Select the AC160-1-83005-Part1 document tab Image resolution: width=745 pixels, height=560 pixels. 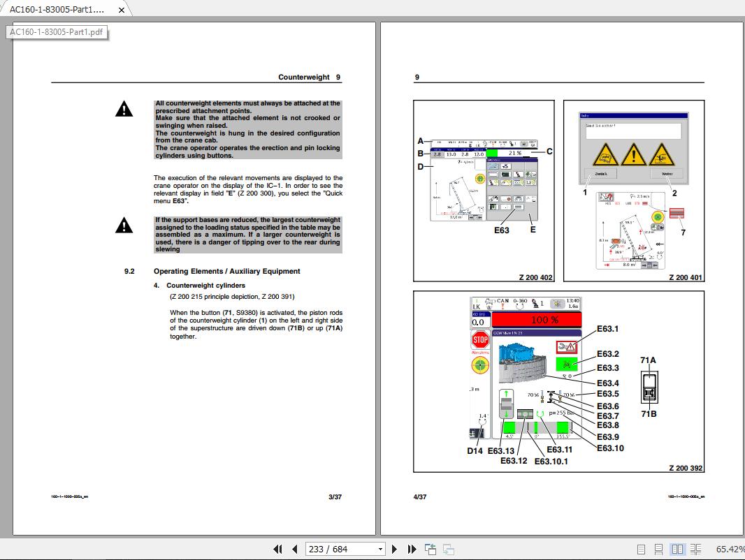[x=56, y=10]
